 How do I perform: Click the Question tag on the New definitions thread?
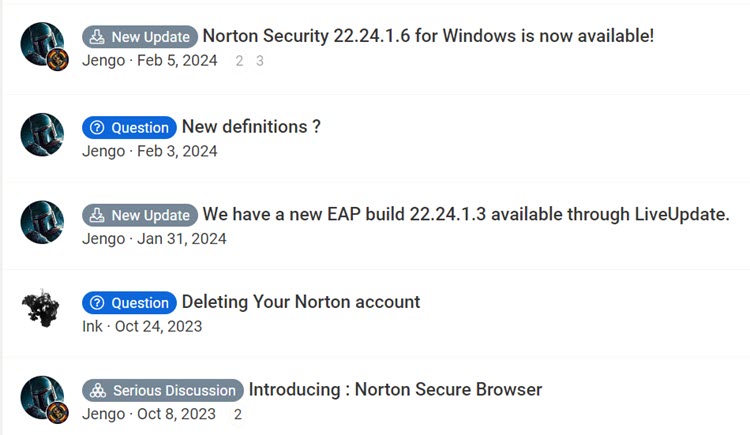coord(129,128)
